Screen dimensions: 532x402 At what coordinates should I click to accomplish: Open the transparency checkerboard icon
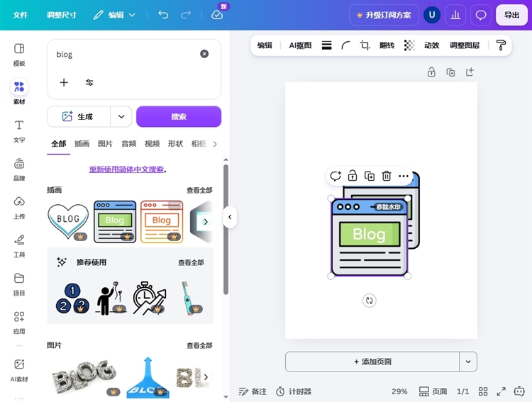(x=409, y=45)
